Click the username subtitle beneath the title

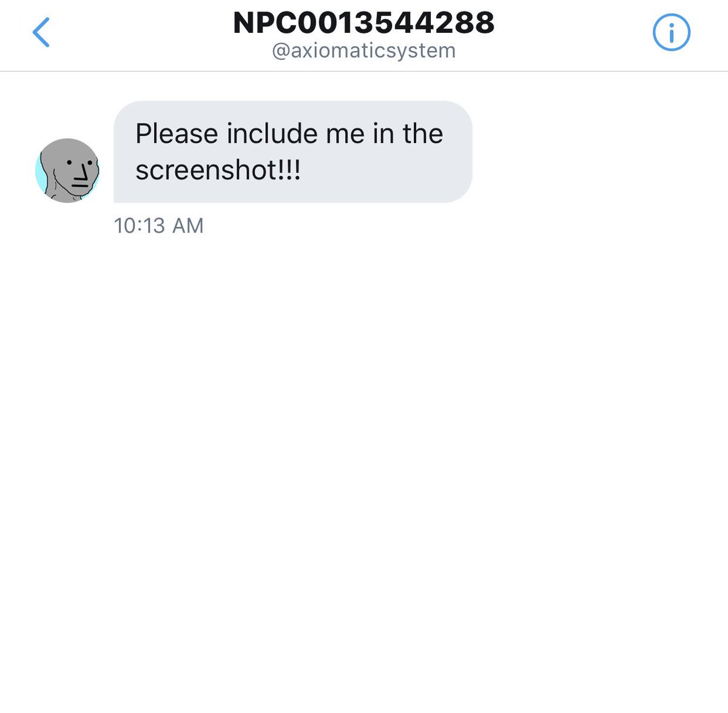pyautogui.click(x=364, y=50)
